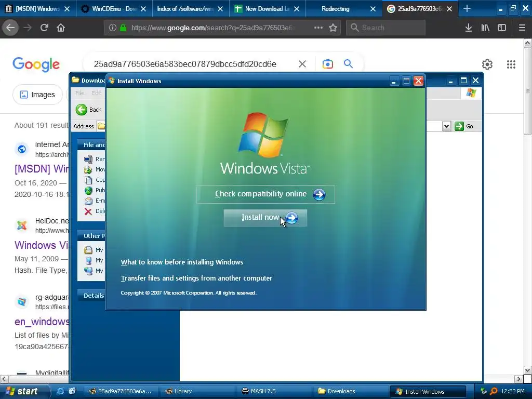Open a new Firefox tab
The image size is (532, 399).
click(x=467, y=8)
